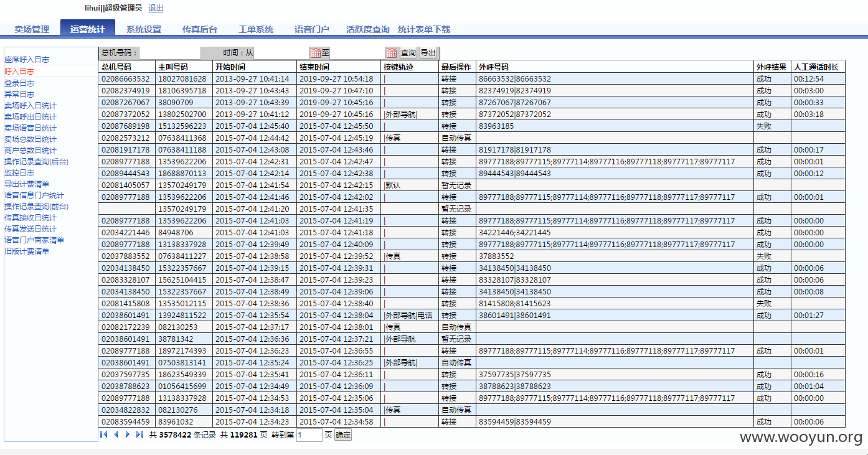Open 旧版计费清单 sidebar link
The height and width of the screenshot is (455, 868).
[27, 251]
